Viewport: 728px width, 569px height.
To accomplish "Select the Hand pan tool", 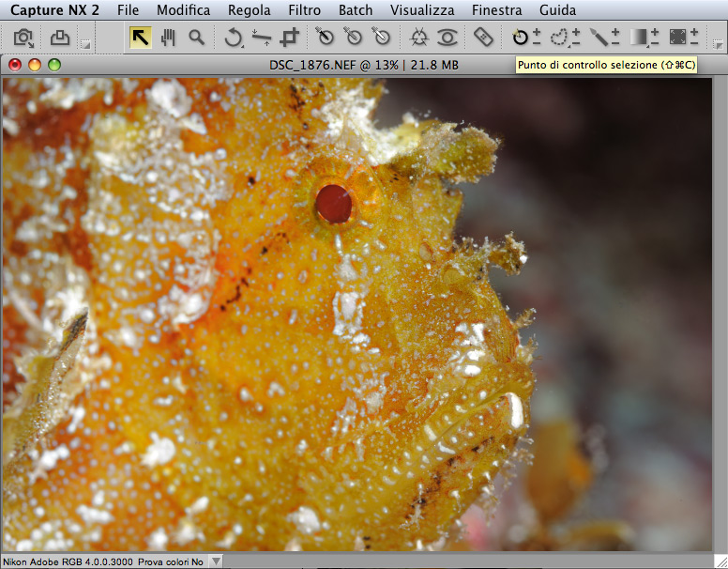I will pyautogui.click(x=168, y=38).
